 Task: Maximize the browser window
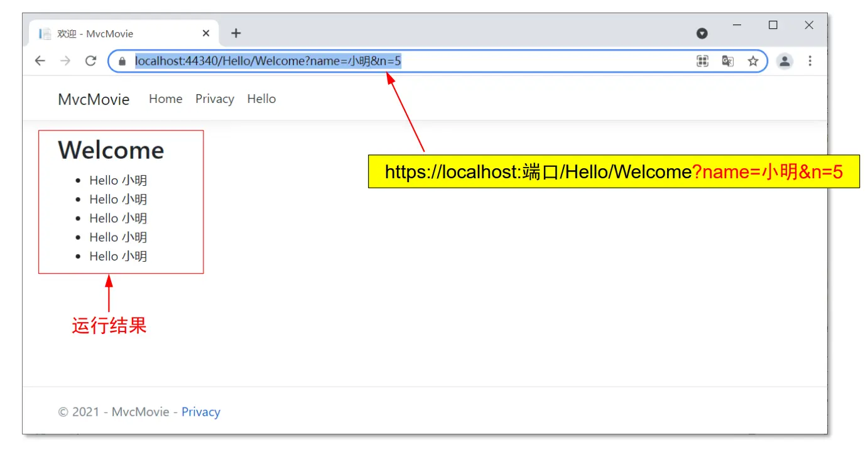pos(773,25)
